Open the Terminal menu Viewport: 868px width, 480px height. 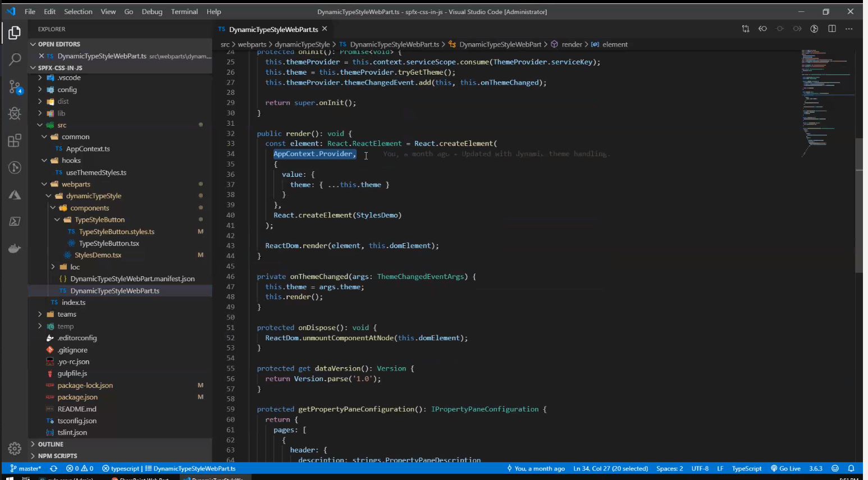pyautogui.click(x=184, y=12)
